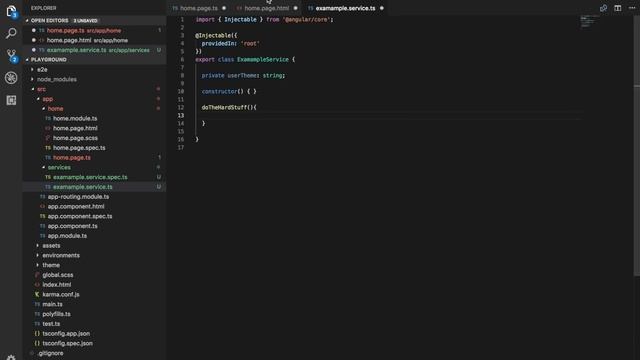Collapse the src folder
This screenshot has height=360, width=640.
coord(41,89)
